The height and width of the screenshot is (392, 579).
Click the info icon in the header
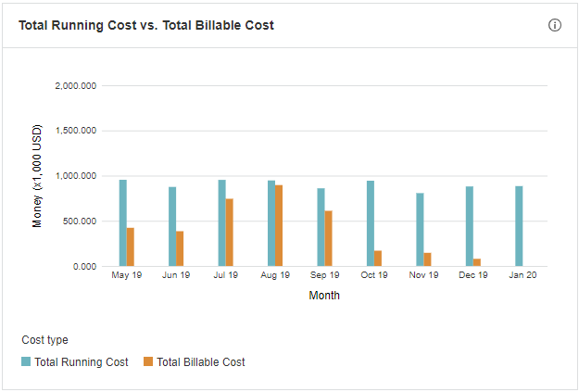555,25
